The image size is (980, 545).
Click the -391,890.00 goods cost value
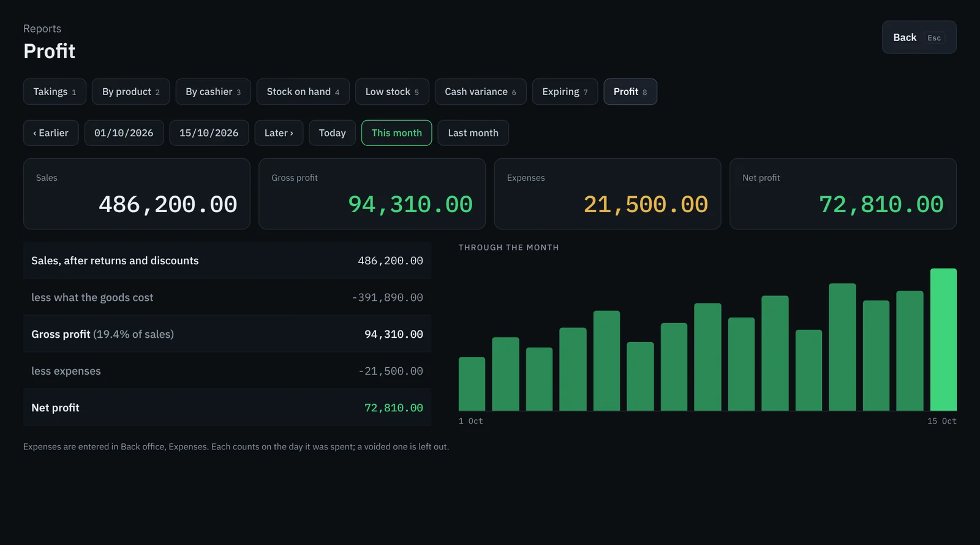(388, 297)
